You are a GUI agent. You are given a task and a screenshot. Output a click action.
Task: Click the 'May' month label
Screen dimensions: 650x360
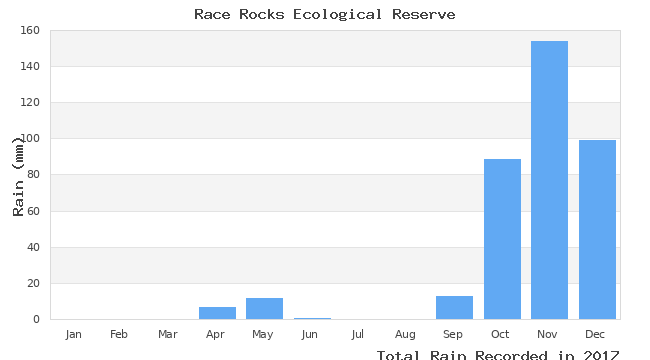click(262, 334)
